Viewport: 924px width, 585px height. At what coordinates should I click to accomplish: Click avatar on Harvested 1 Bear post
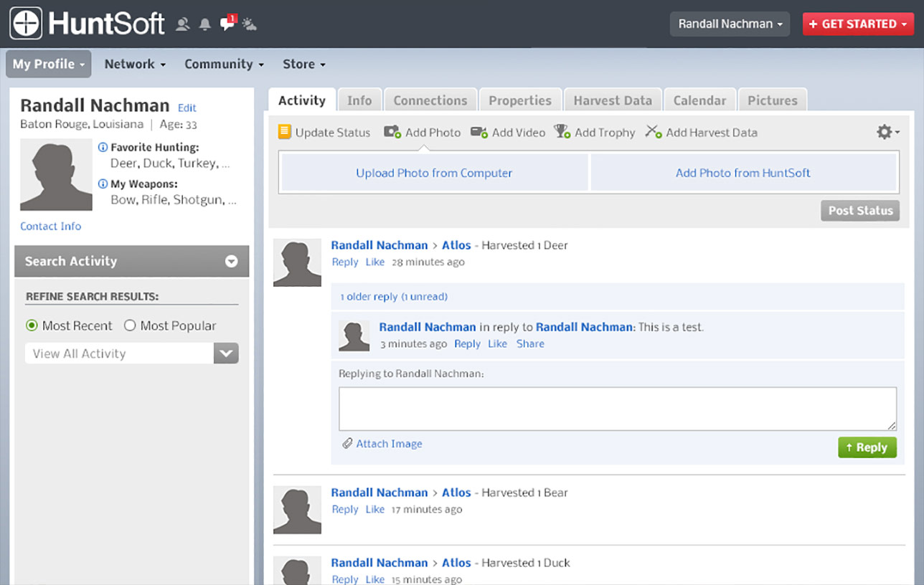click(297, 510)
